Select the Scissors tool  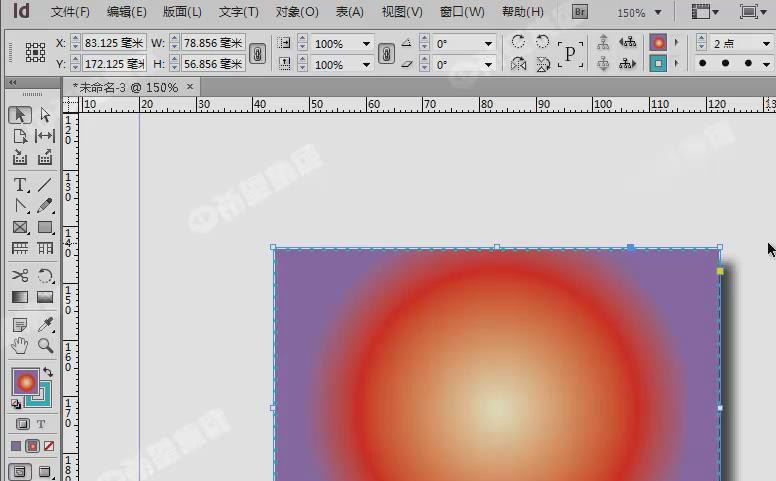coord(20,276)
